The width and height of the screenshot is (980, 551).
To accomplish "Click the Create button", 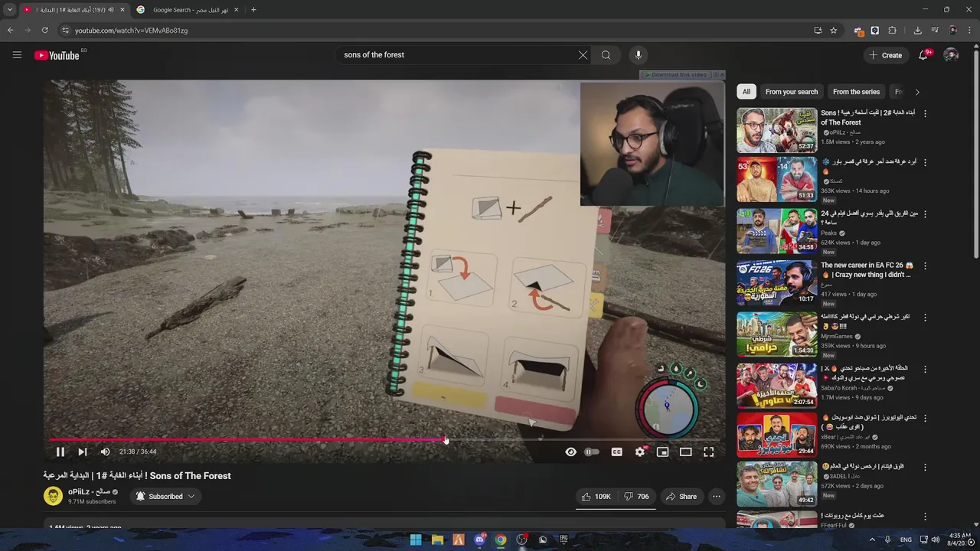I will (x=886, y=55).
